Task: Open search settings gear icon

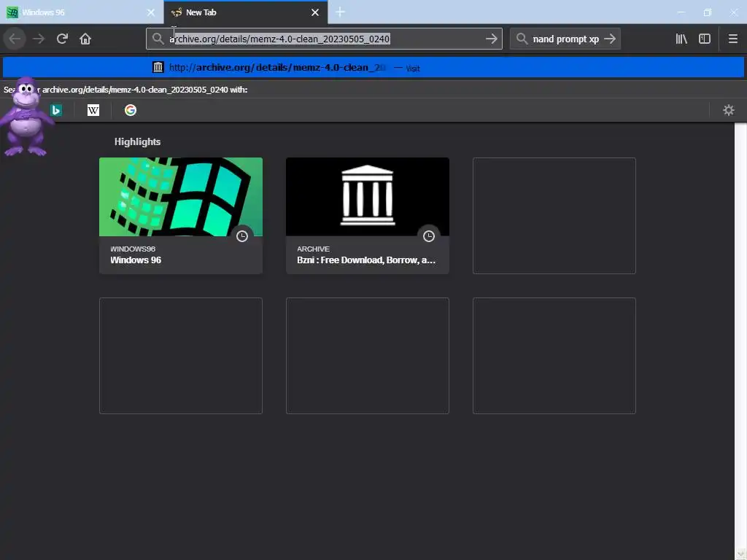Action: [x=729, y=111]
